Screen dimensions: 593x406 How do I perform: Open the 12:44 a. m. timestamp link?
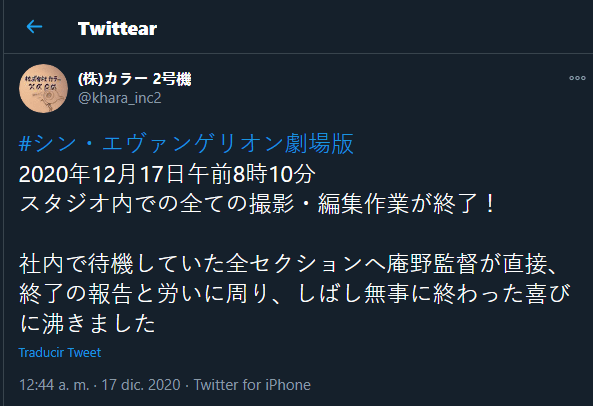click(x=54, y=385)
